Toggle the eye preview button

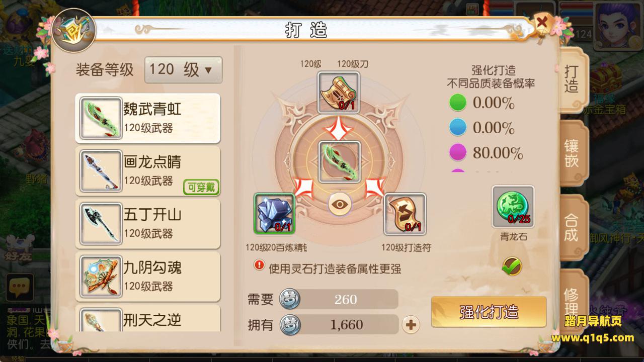[340, 205]
